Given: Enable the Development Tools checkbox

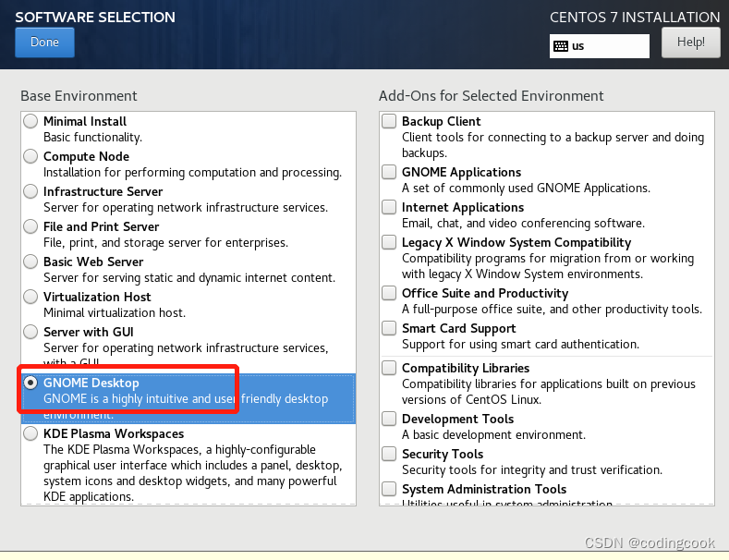Looking at the screenshot, I should coord(389,419).
